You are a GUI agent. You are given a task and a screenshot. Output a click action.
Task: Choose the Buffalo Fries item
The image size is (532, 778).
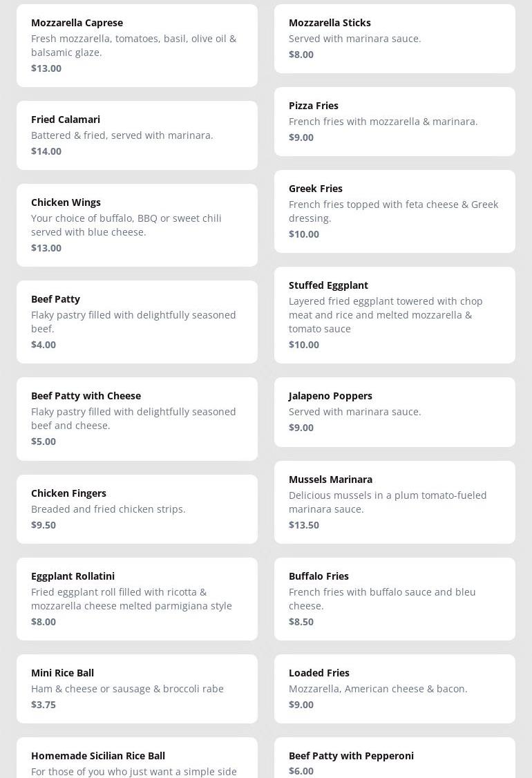395,598
